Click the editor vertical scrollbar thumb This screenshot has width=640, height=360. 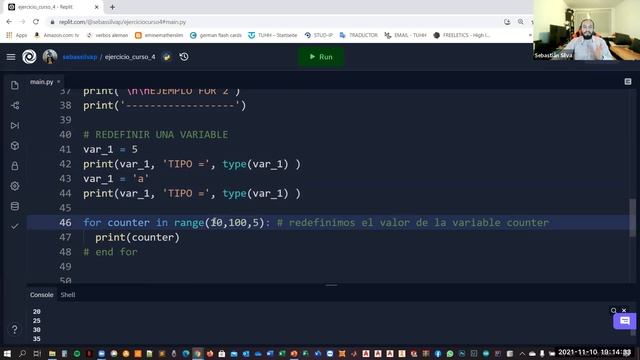pos(633,217)
